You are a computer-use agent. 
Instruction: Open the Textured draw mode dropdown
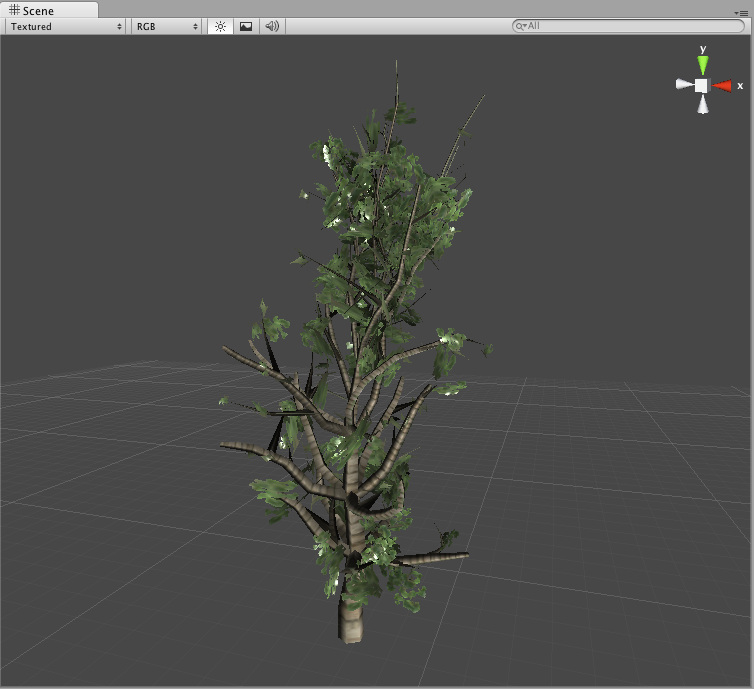66,26
